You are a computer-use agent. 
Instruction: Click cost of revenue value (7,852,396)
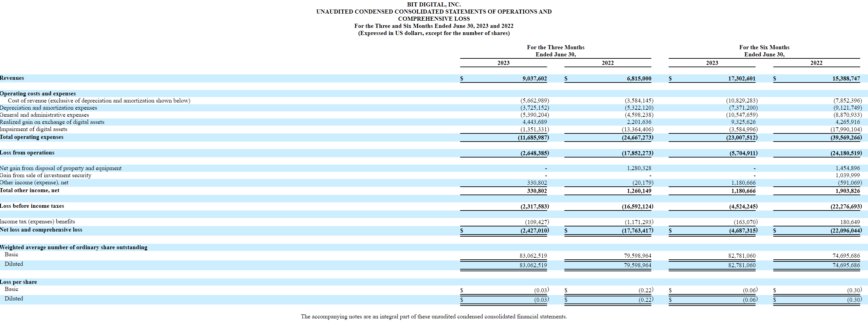(847, 100)
